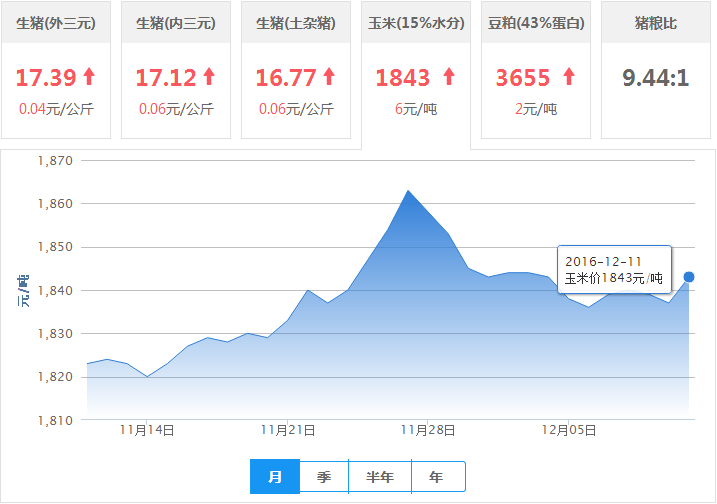Select the 生猪(内三元) price card
Image resolution: width=717 pixels, height=504 pixels.
click(x=176, y=70)
